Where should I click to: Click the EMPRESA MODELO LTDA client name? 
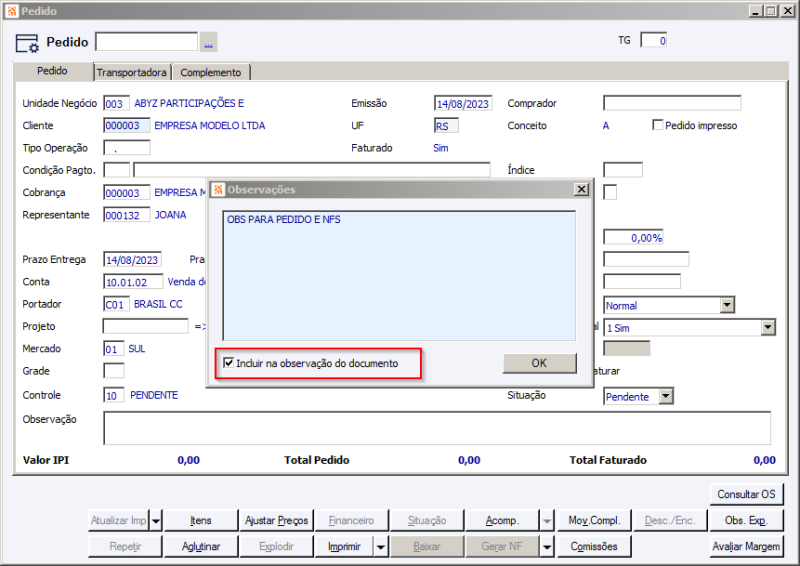coord(210,126)
